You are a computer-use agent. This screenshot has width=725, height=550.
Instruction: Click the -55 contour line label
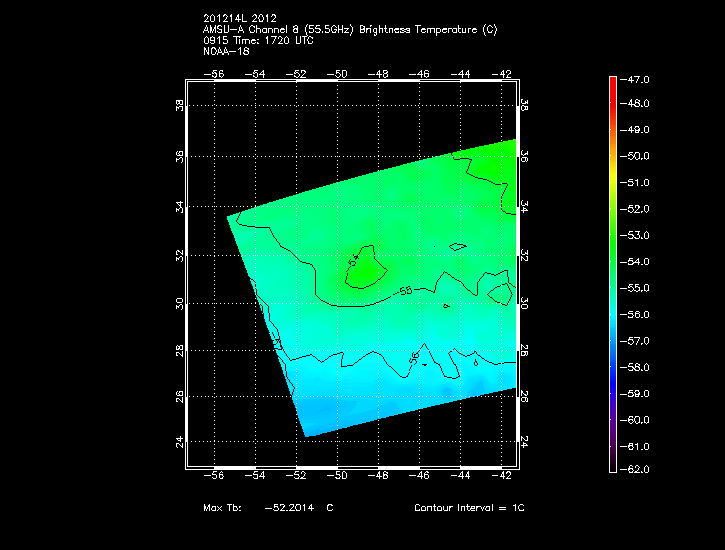(405, 291)
